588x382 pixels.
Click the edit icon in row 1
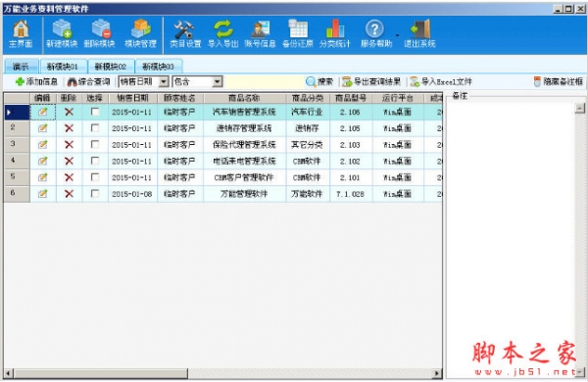pyautogui.click(x=43, y=112)
